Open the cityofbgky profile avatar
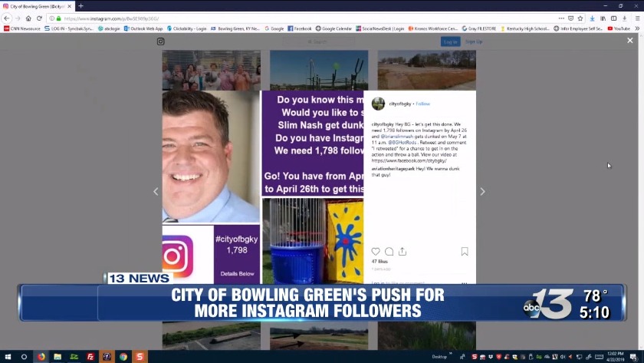This screenshot has width=644, height=363. [x=378, y=104]
